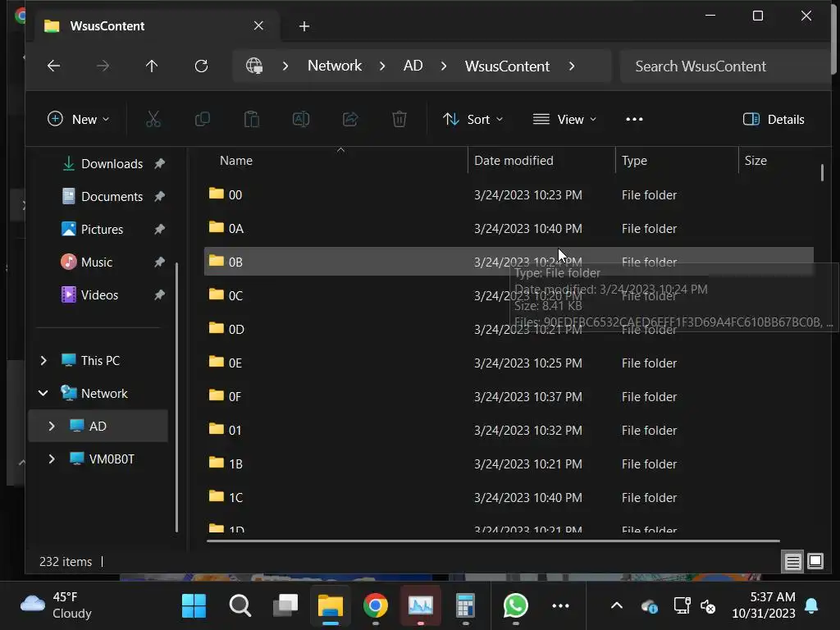Open Calculator from taskbar
Image resolution: width=840 pixels, height=630 pixels.
coord(465,606)
